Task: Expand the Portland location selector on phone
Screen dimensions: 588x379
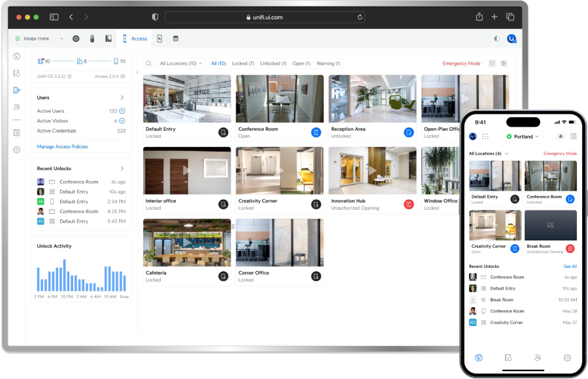Action: (523, 137)
